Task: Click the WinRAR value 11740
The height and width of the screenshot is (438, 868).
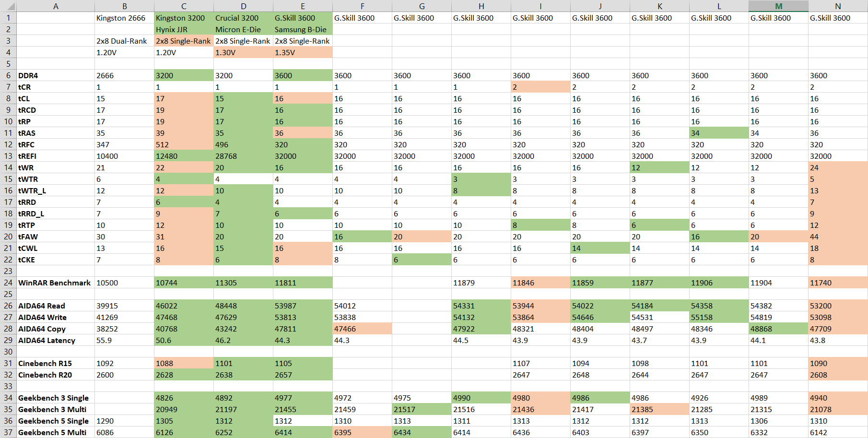Action: point(838,283)
